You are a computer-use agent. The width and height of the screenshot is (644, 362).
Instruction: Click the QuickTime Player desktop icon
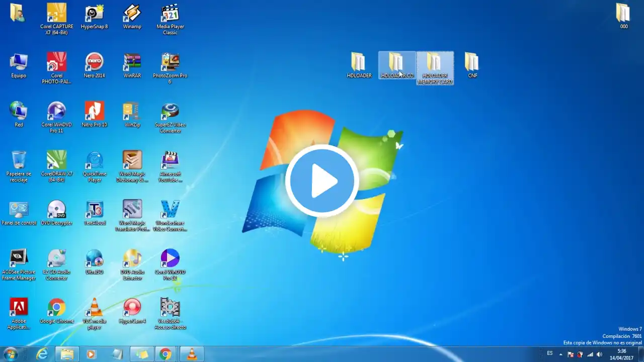(94, 166)
